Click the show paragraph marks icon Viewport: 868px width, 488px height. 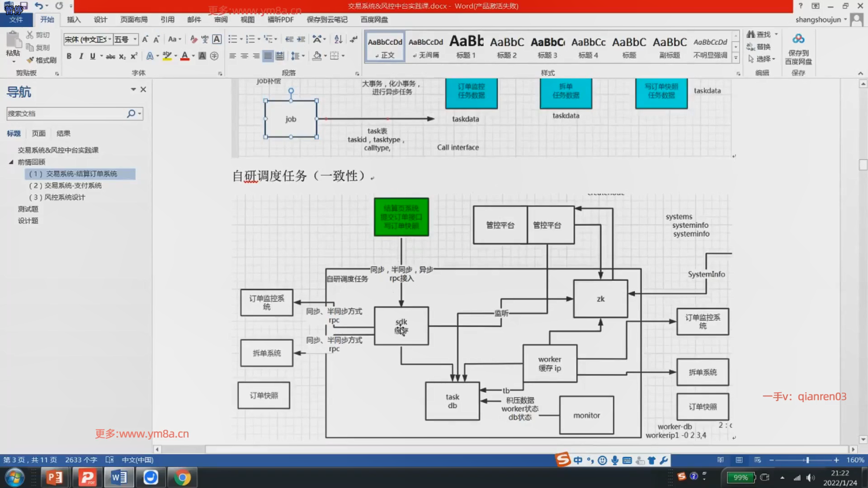tap(354, 39)
